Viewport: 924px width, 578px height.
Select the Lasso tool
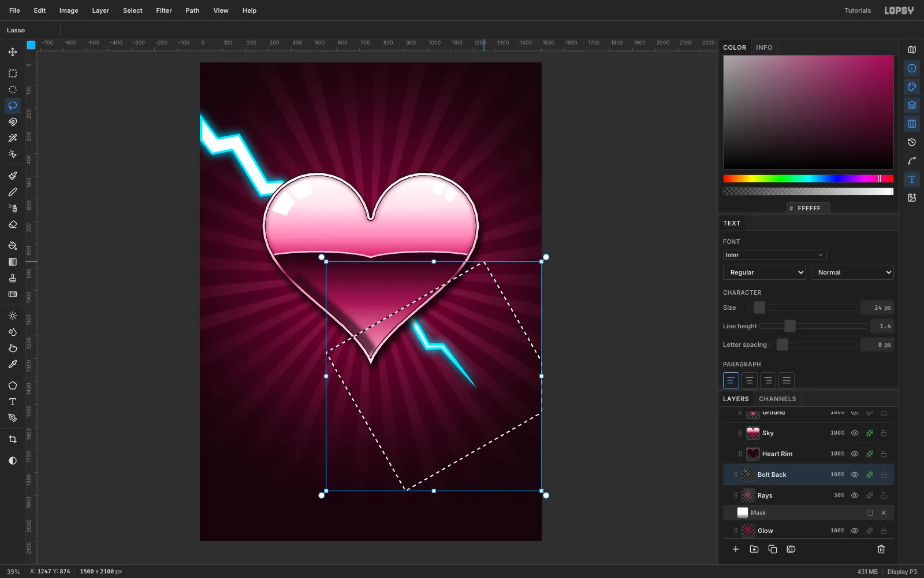click(x=13, y=106)
